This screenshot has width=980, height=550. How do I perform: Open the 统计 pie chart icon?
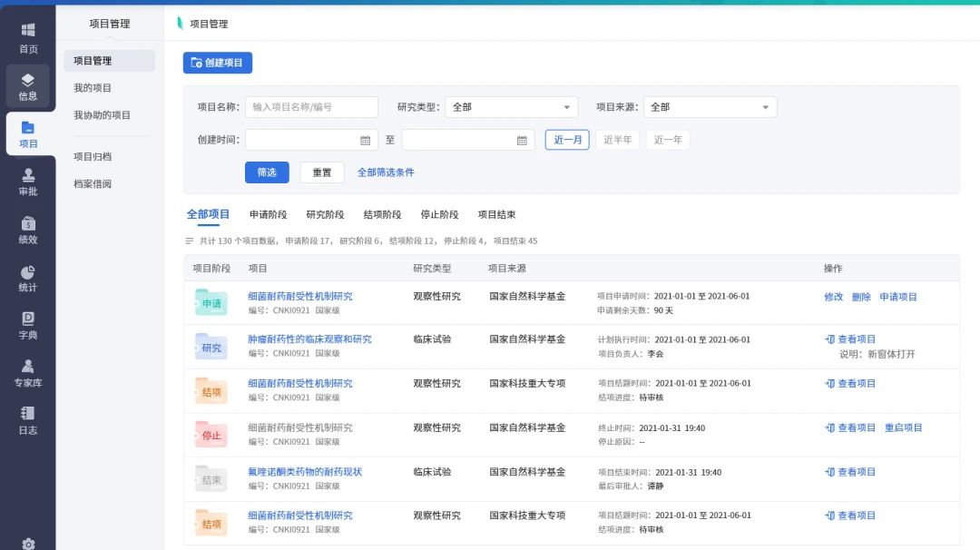[x=28, y=272]
